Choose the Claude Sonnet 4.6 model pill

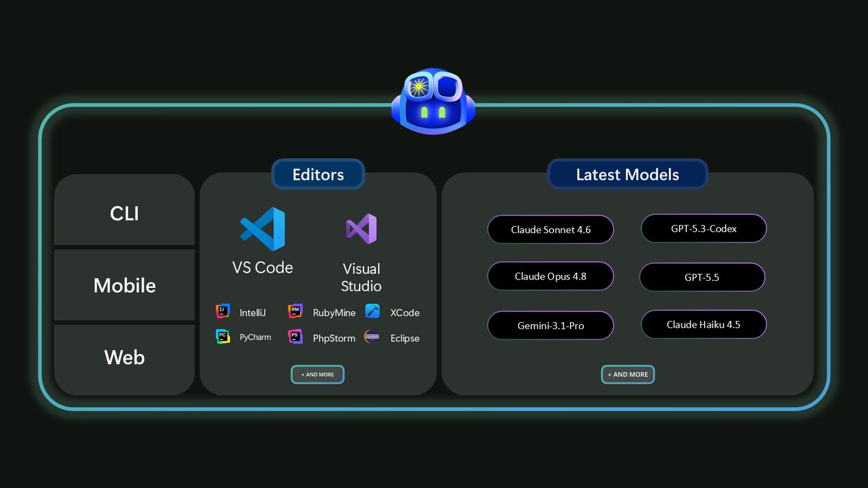click(x=551, y=229)
